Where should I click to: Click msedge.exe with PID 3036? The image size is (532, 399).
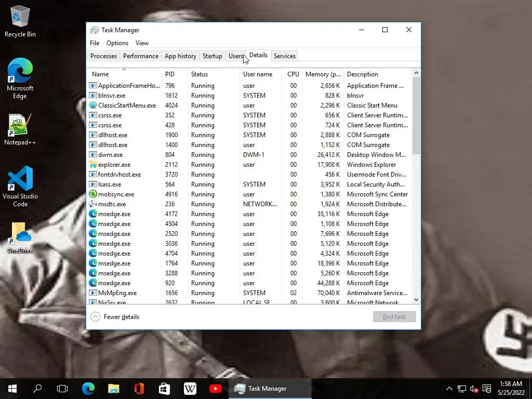tap(249, 244)
